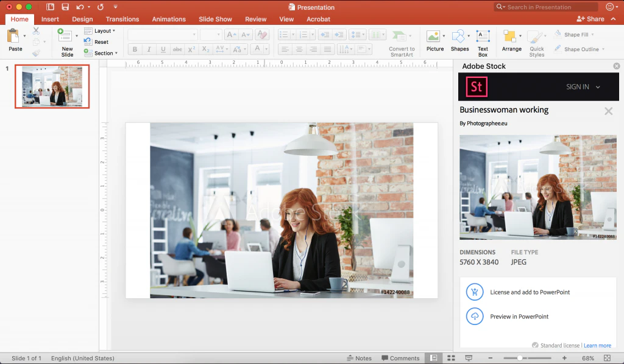Click the zoom slider handle

[x=520, y=358]
